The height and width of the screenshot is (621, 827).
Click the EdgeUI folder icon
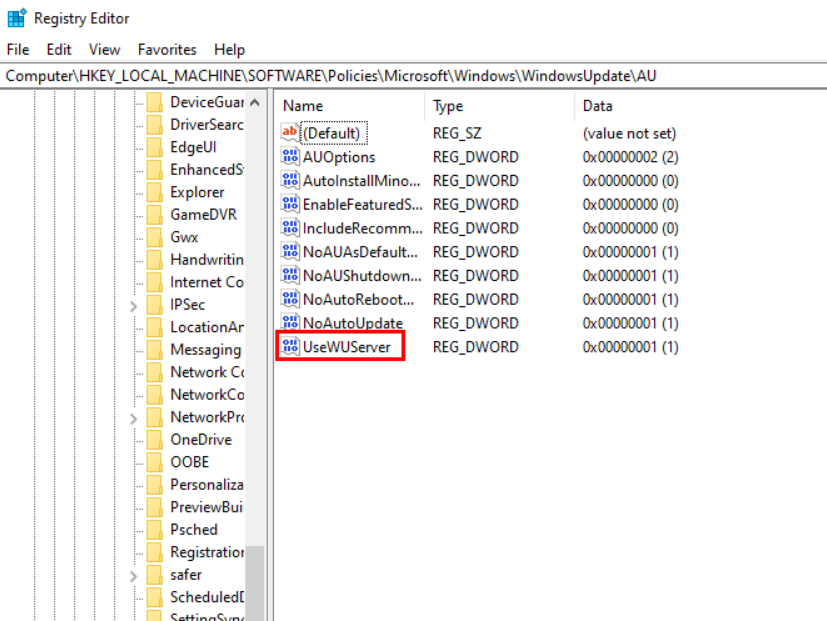click(154, 147)
